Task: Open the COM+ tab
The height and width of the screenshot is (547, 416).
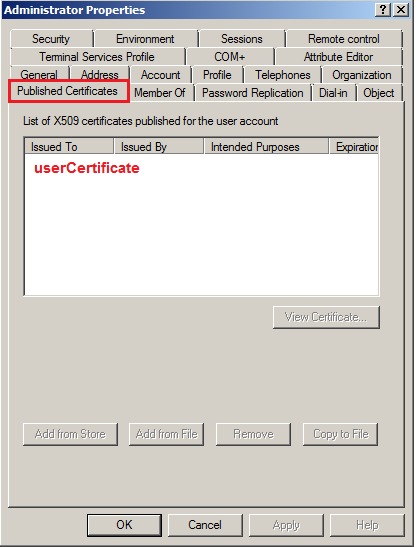Action: [x=230, y=57]
